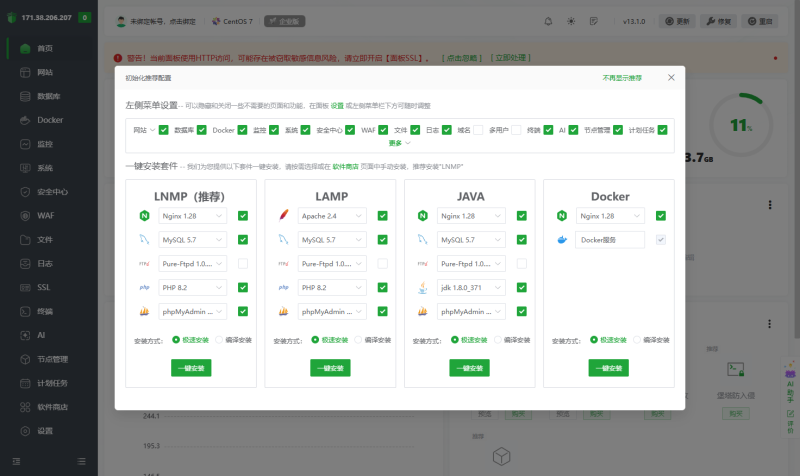Screen dimensions: 800x476
Task: Click the terminal lock icon in background dashboard
Action: (735, 369)
